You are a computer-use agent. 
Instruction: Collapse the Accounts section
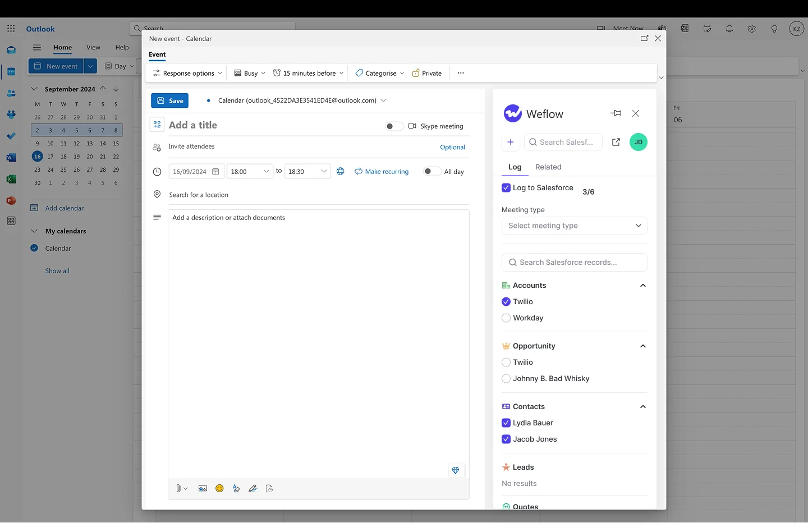point(643,285)
